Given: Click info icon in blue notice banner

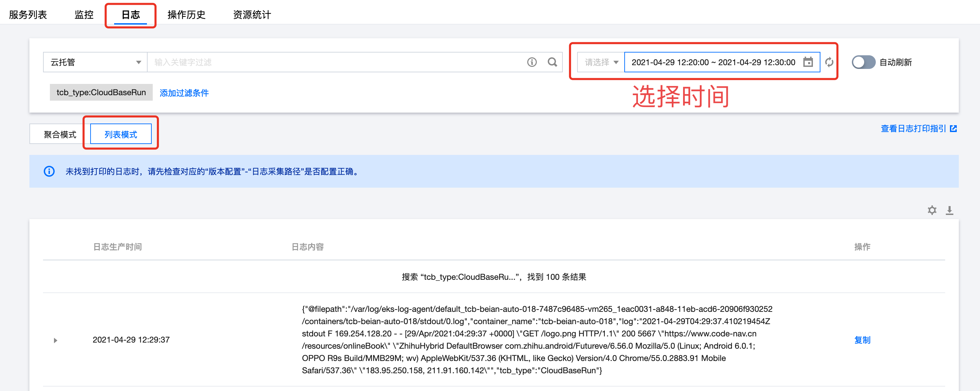Looking at the screenshot, I should point(49,171).
